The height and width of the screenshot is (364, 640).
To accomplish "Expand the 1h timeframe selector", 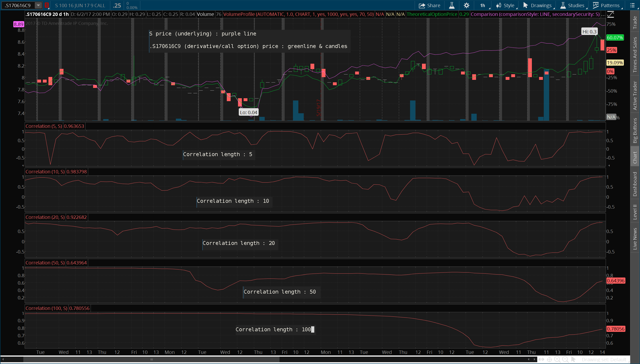I will tap(482, 5).
